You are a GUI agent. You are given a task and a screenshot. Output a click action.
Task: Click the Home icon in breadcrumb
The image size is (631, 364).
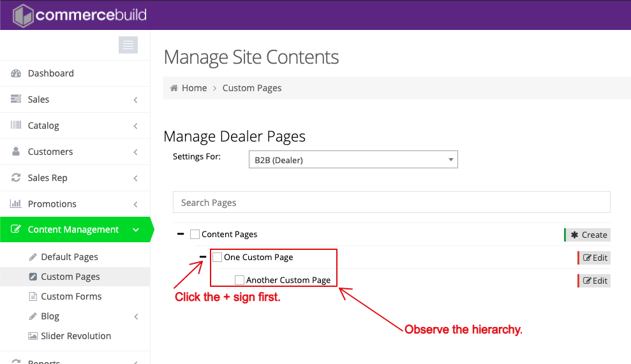[174, 88]
